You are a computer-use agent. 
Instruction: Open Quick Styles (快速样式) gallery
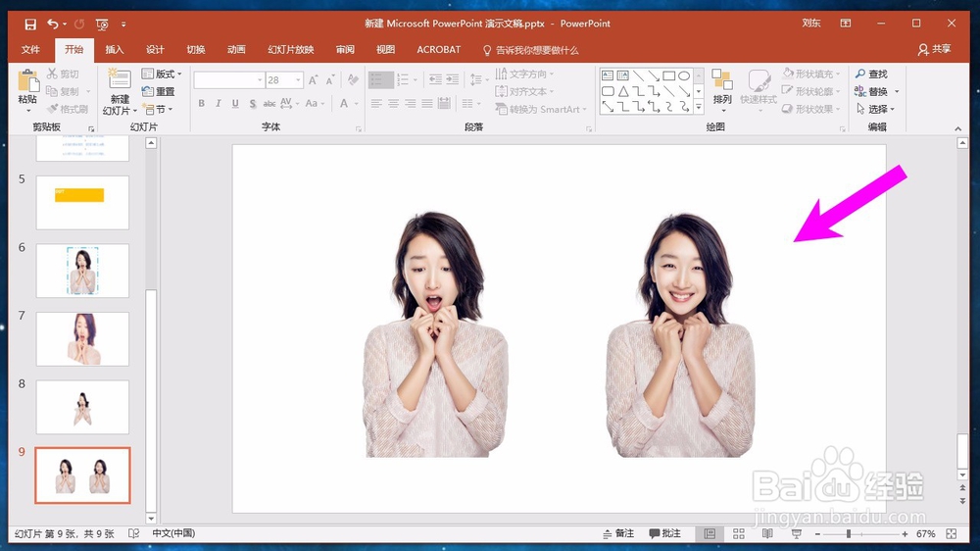[759, 89]
